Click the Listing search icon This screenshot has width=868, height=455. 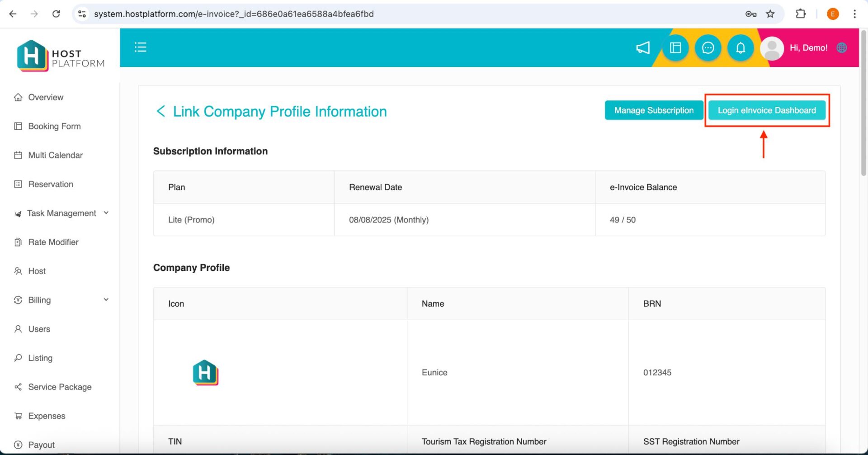18,358
